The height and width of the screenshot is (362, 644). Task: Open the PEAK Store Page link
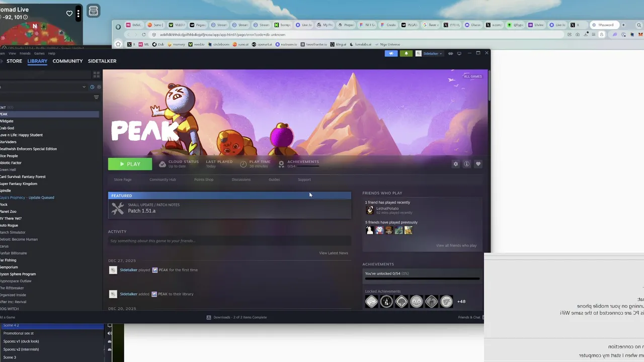click(x=123, y=179)
